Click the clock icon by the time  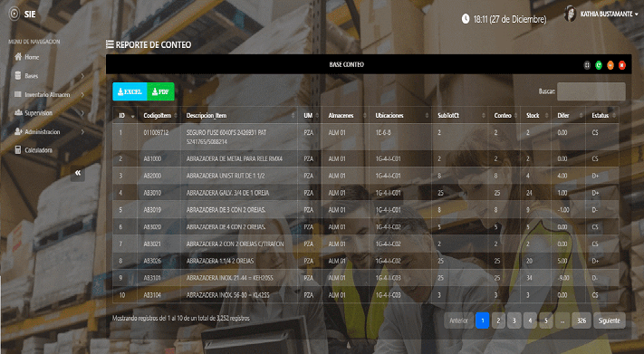(x=466, y=19)
